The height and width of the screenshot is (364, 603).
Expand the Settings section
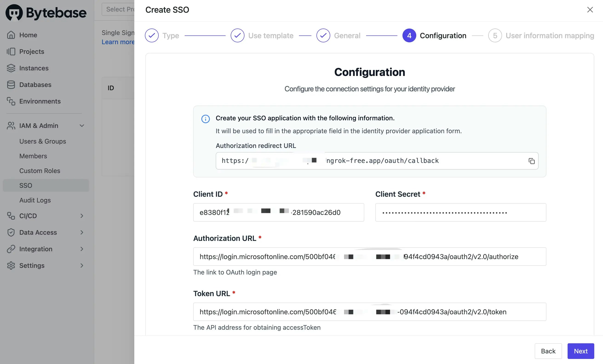(82, 265)
